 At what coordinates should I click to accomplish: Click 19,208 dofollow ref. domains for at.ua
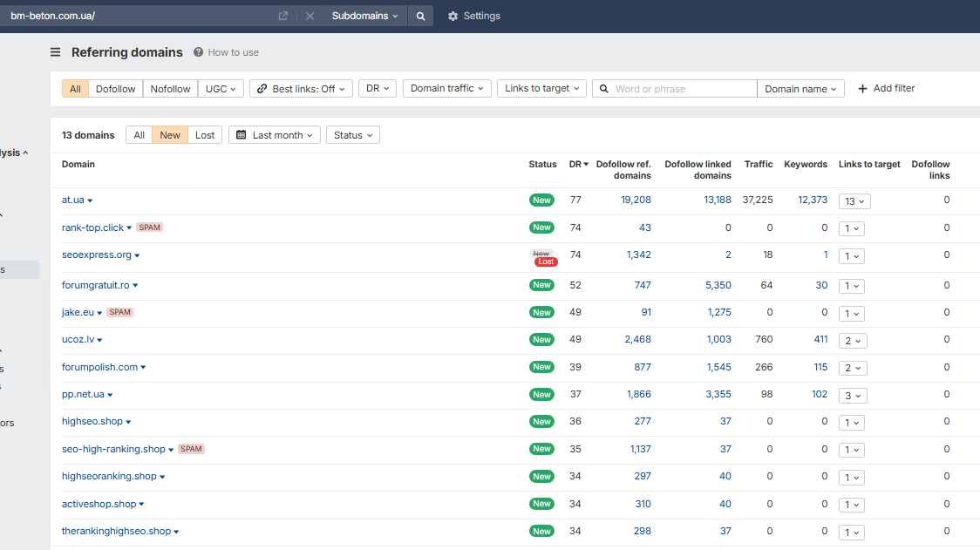[636, 200]
